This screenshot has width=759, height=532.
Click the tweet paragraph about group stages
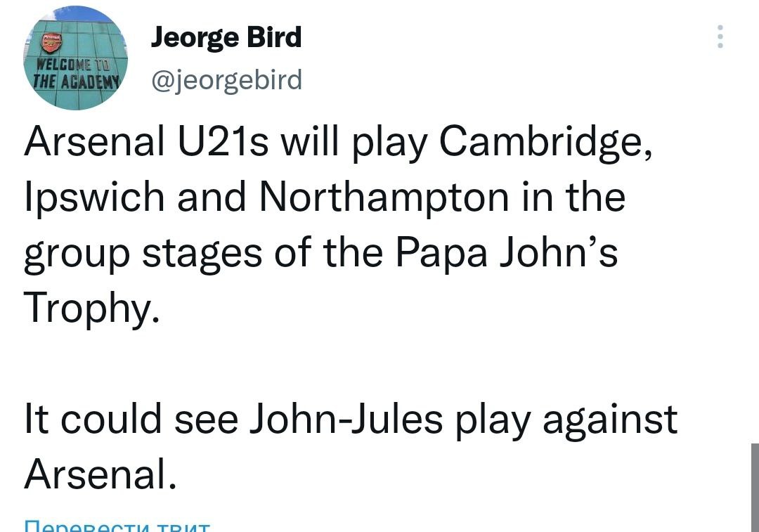click(323, 225)
